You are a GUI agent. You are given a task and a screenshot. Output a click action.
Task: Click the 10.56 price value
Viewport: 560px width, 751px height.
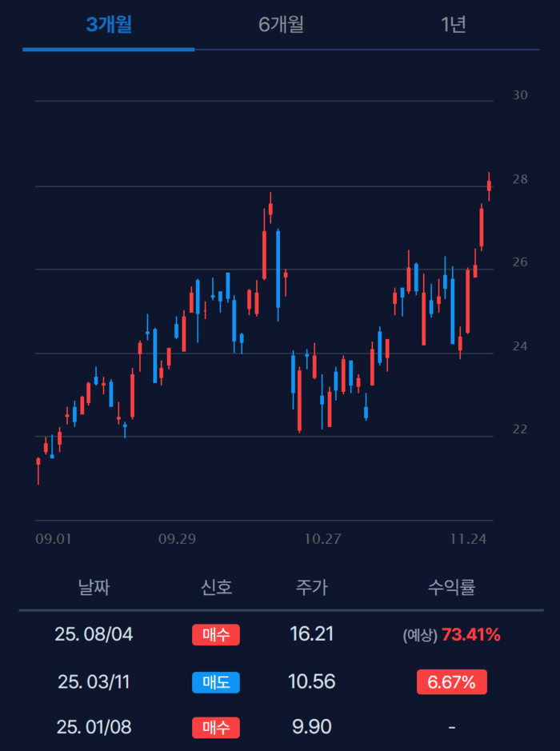pos(311,682)
